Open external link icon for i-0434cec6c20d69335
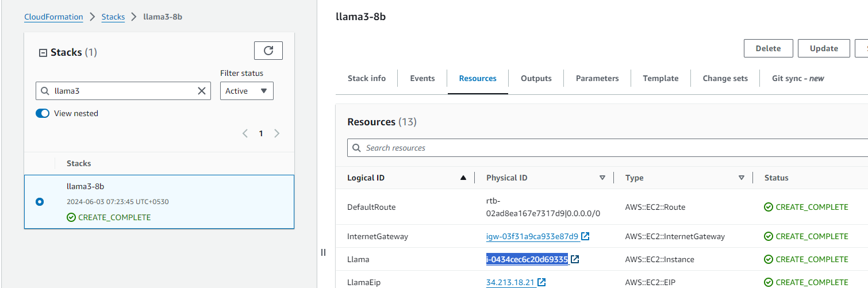Image resolution: width=868 pixels, height=288 pixels. pyautogui.click(x=575, y=259)
